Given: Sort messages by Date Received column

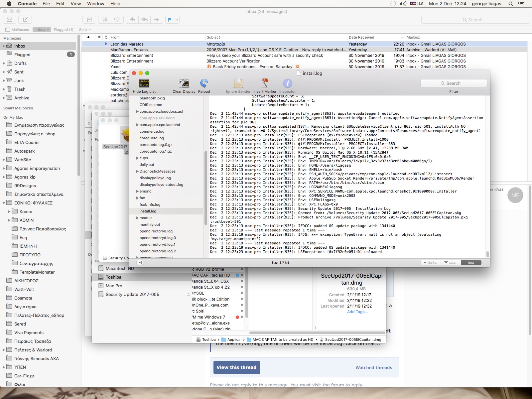Looking at the screenshot, I should [375, 37].
